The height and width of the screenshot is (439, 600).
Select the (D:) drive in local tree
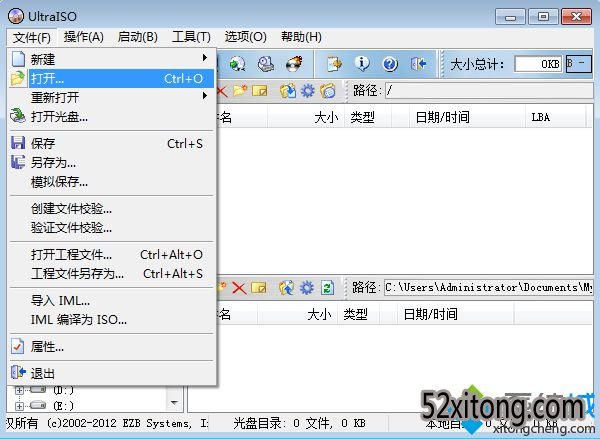[x=64, y=390]
